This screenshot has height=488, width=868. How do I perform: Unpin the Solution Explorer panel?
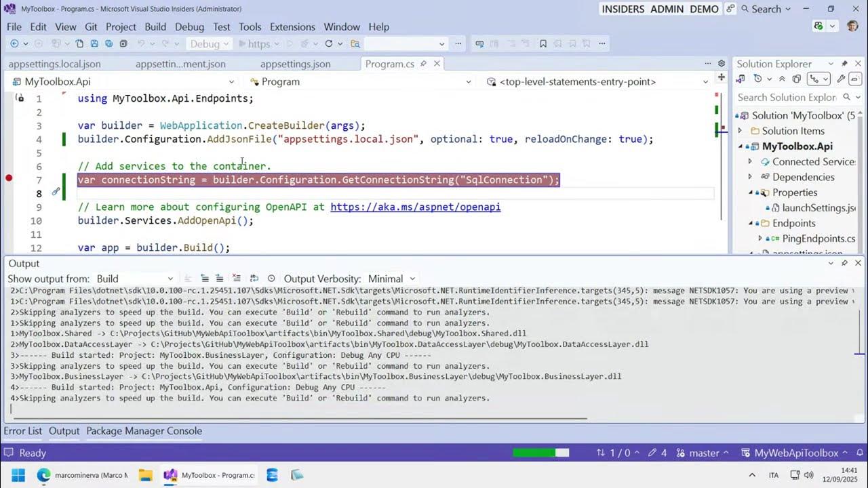pyautogui.click(x=844, y=63)
